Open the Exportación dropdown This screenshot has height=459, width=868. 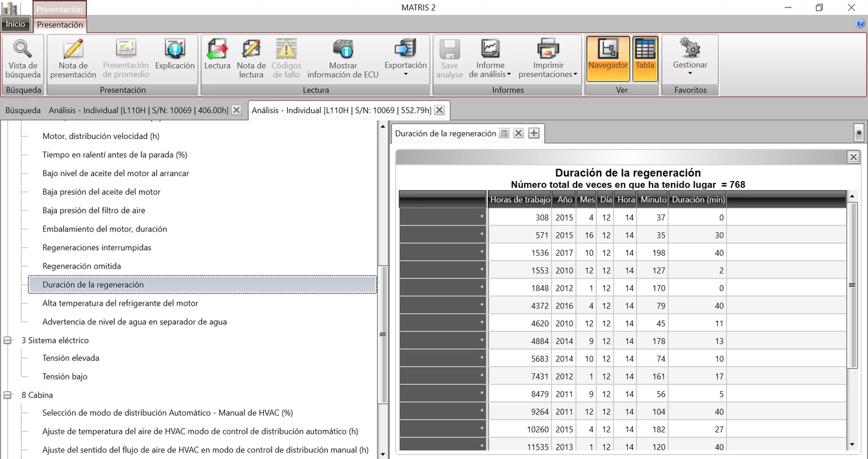click(406, 58)
